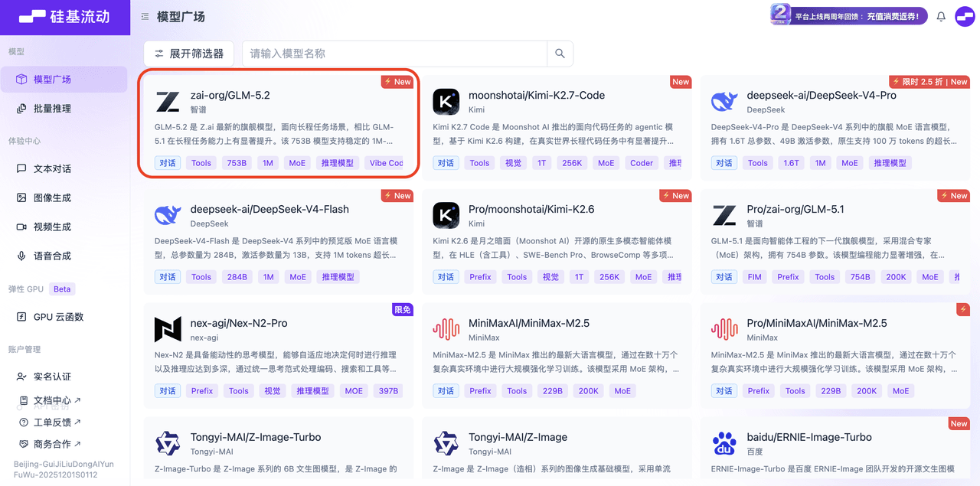This screenshot has width=980, height=486.
Task: Click Tongyi logo on Z-Image card
Action: coord(446,444)
